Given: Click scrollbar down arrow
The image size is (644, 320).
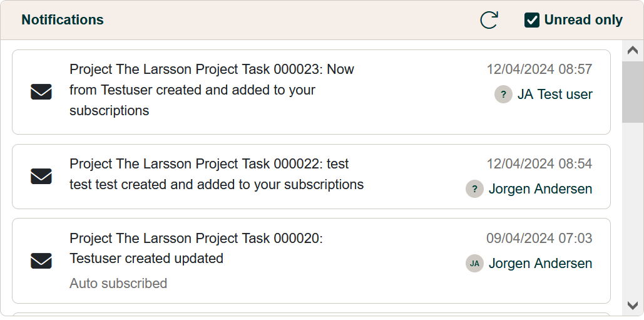Looking at the screenshot, I should 633,305.
